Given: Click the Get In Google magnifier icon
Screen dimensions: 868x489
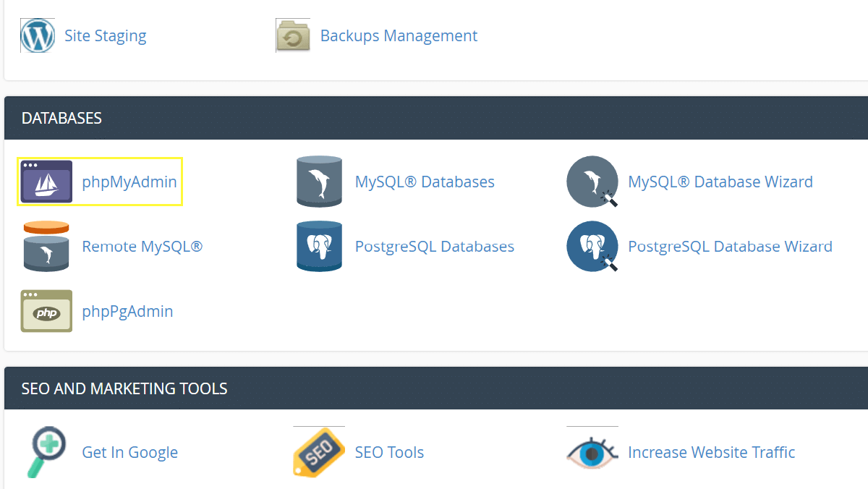Looking at the screenshot, I should point(46,452).
